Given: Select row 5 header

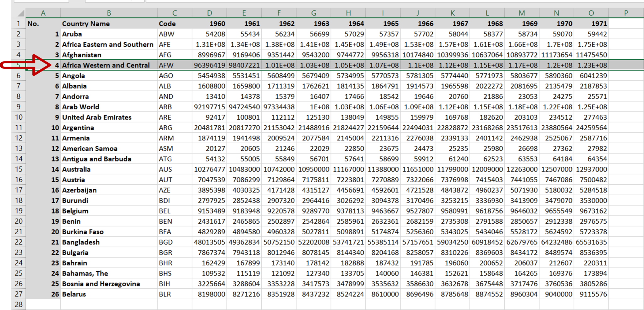Looking at the screenshot, I should click(18, 65).
